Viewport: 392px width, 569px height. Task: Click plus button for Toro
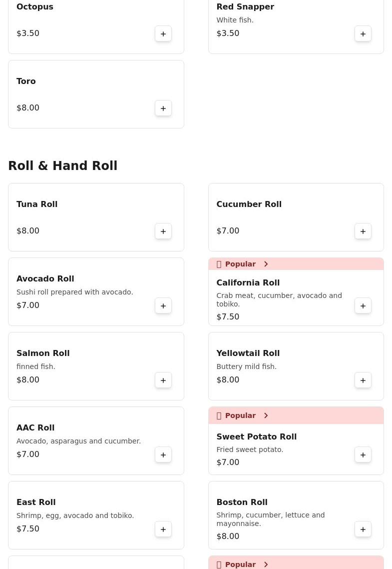click(x=163, y=108)
